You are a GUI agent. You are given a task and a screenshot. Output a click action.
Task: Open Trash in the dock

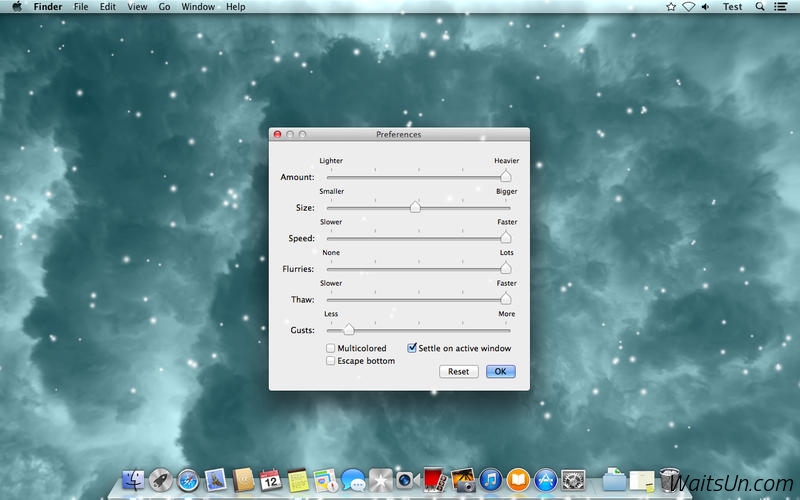pos(669,480)
